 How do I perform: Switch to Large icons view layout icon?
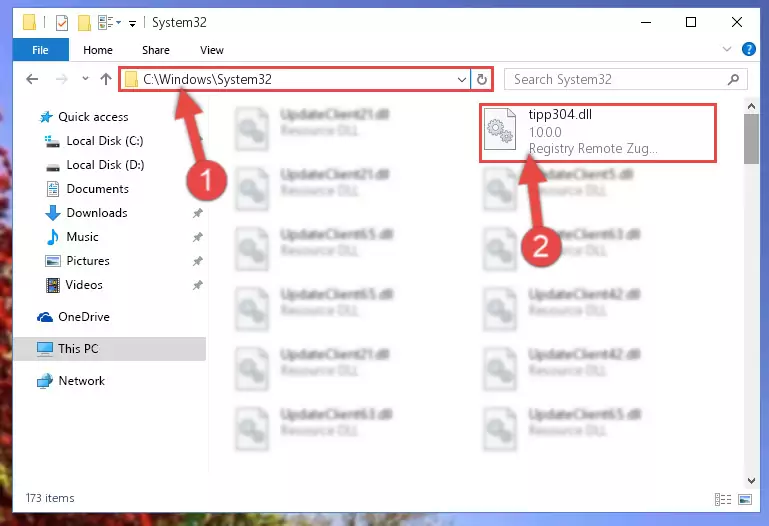(x=744, y=500)
